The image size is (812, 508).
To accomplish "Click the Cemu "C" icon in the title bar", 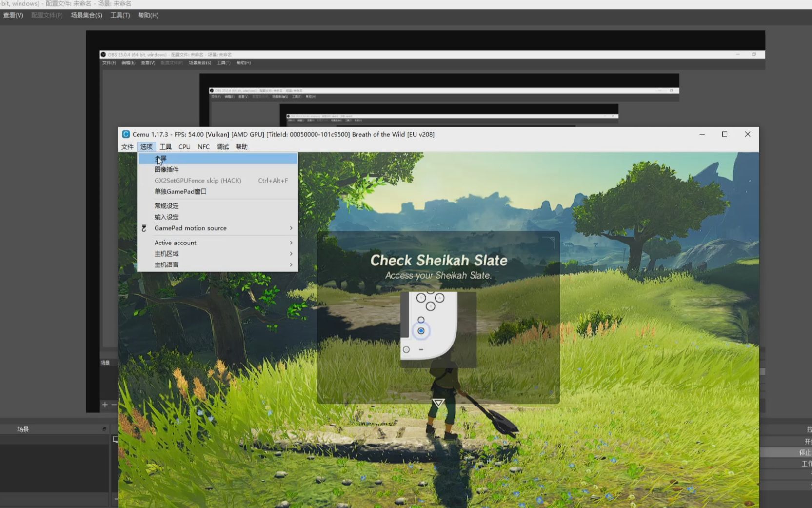I will pos(125,134).
